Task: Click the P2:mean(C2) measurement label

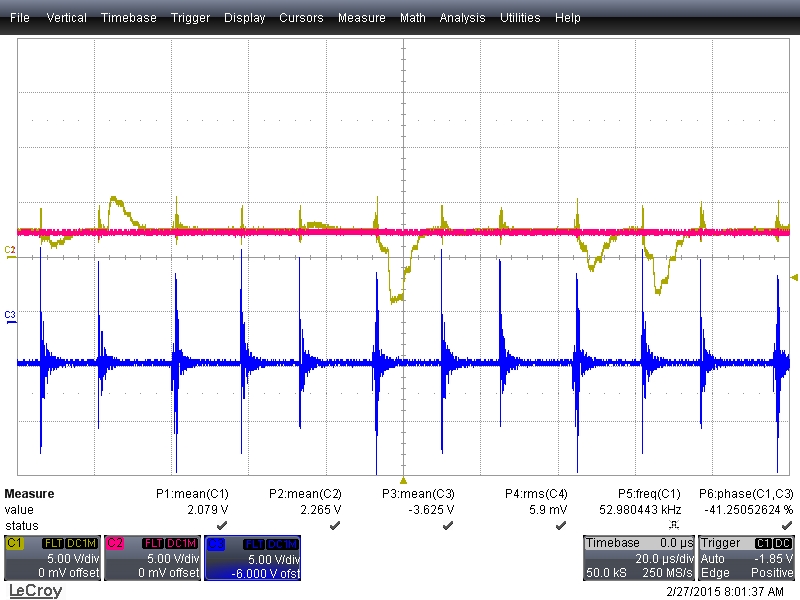Action: pos(305,494)
